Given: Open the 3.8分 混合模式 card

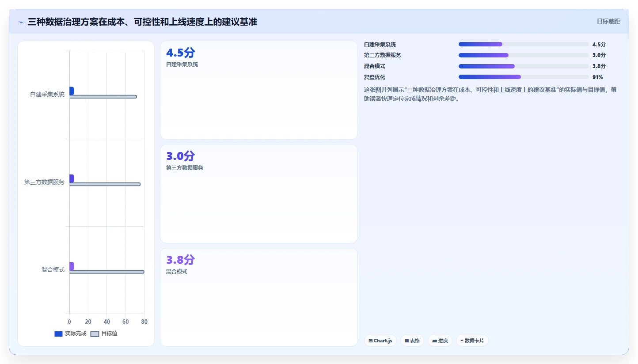Looking at the screenshot, I should [x=258, y=297].
